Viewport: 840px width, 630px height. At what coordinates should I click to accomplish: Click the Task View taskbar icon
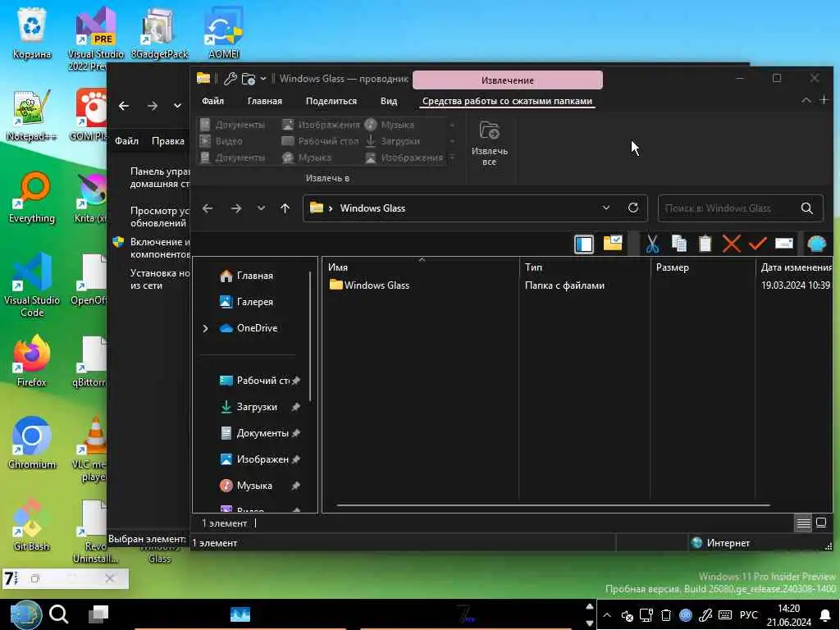pyautogui.click(x=98, y=614)
